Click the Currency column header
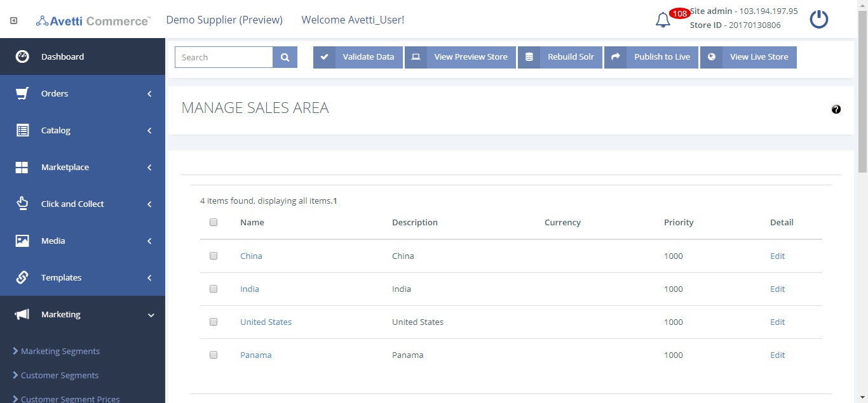 point(562,222)
